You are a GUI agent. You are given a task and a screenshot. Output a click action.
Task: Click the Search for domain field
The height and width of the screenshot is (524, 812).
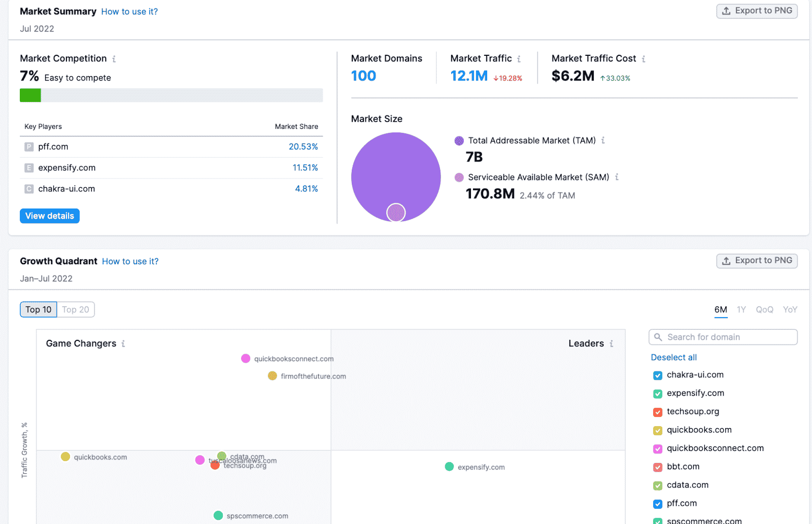pos(723,337)
